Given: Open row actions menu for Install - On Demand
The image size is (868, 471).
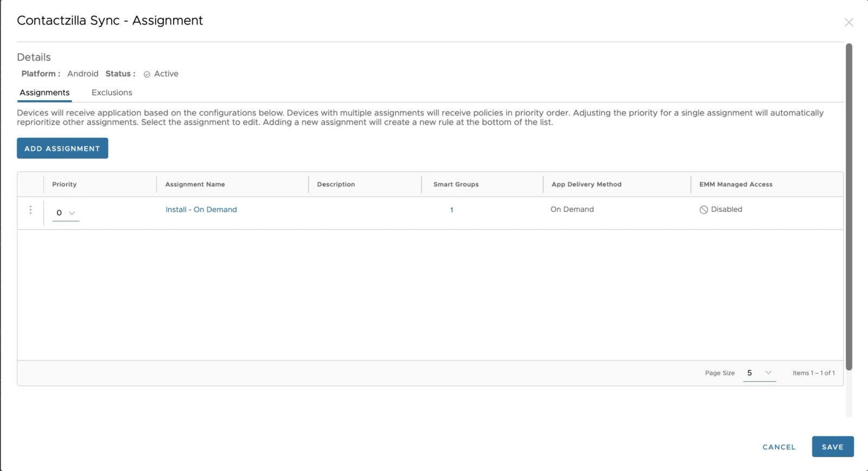Looking at the screenshot, I should tap(30, 210).
